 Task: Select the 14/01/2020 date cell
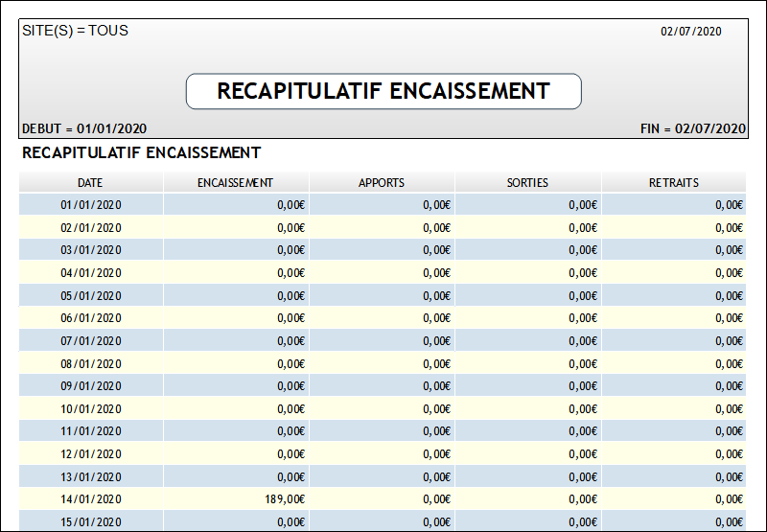point(91,499)
